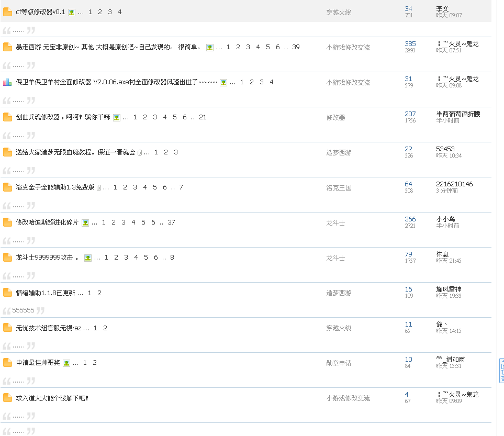View profile of last poster 半两葡萄酒折腰
Screen dimensions: 504x436
[458, 114]
